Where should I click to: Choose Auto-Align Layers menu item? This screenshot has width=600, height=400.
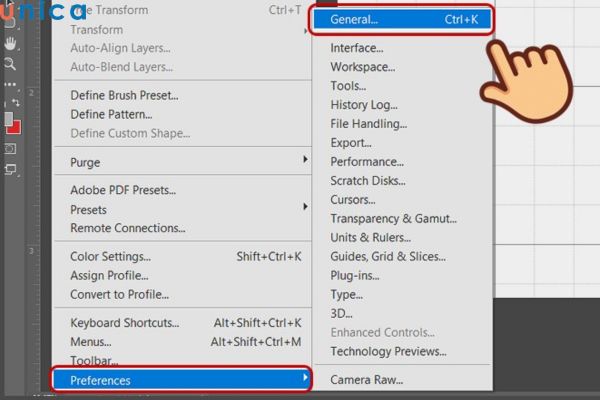(x=183, y=48)
